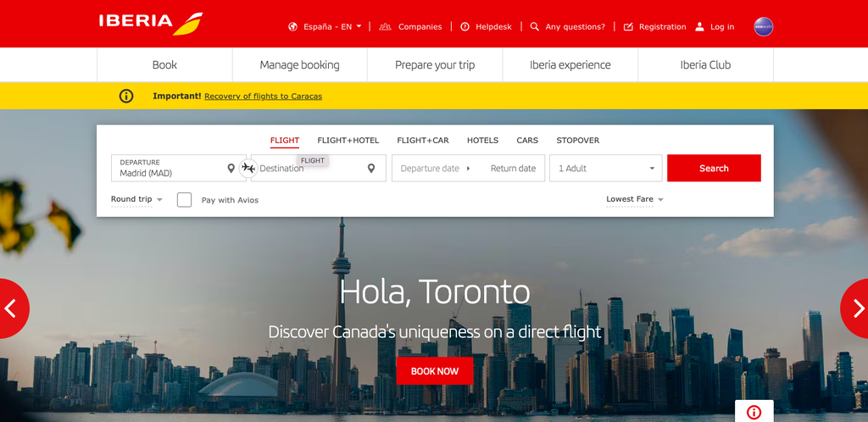Click the location pin in Destination field
Image resolution: width=868 pixels, height=422 pixels.
click(371, 168)
